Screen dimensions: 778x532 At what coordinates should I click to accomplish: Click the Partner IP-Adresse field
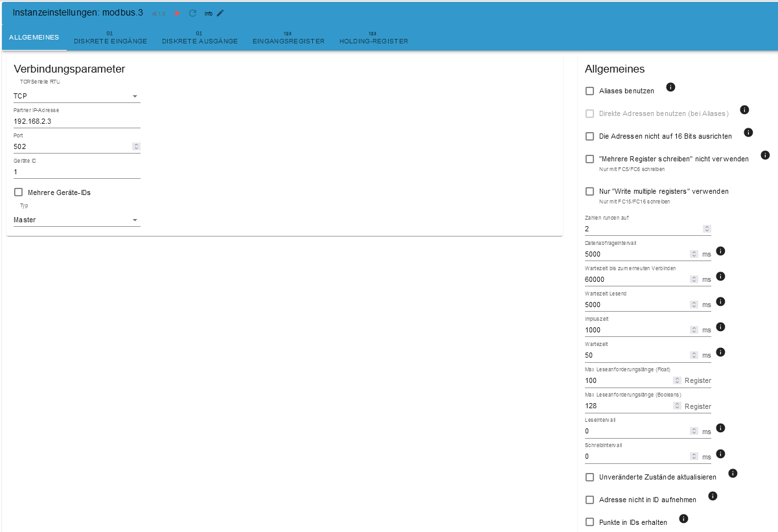(x=76, y=121)
